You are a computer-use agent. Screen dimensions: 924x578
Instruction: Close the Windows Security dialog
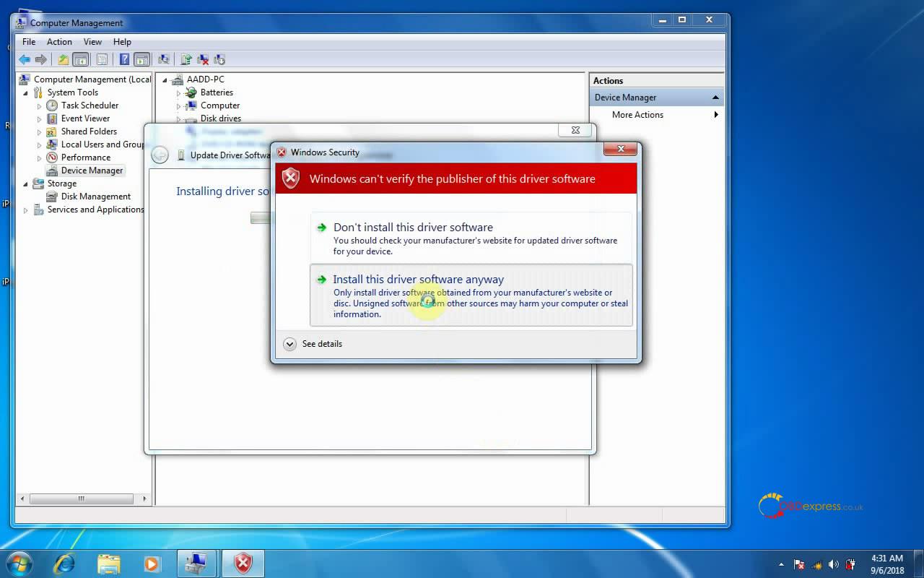(621, 149)
